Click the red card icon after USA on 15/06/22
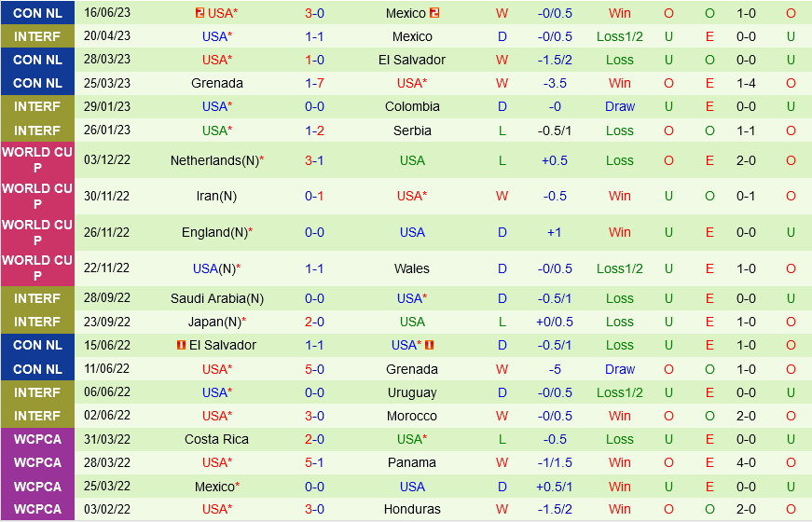Screen dimensions: 812x522 point(431,345)
